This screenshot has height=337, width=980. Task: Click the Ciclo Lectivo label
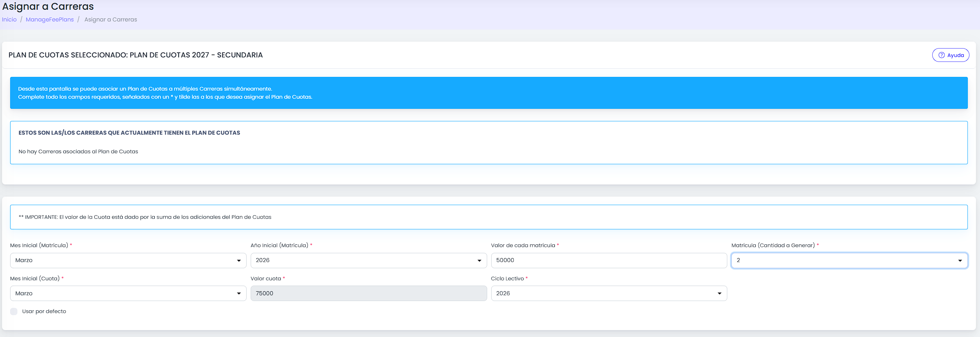click(507, 279)
